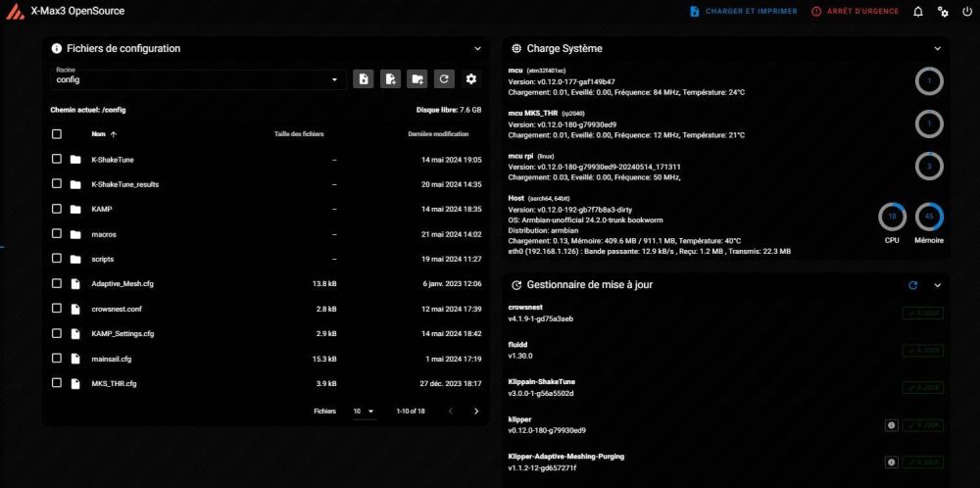Image resolution: width=980 pixels, height=488 pixels.
Task: Refresh the Gestionnaire de mise à jour
Action: click(x=913, y=285)
